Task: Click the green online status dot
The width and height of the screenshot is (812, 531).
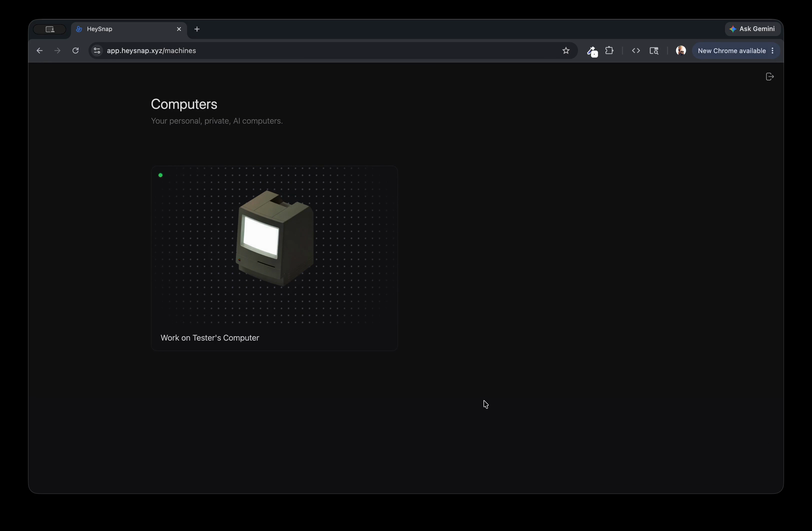Action: click(160, 175)
